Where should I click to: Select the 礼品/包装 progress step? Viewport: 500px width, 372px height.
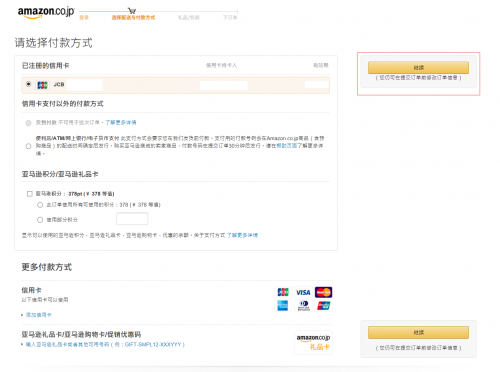189,18
